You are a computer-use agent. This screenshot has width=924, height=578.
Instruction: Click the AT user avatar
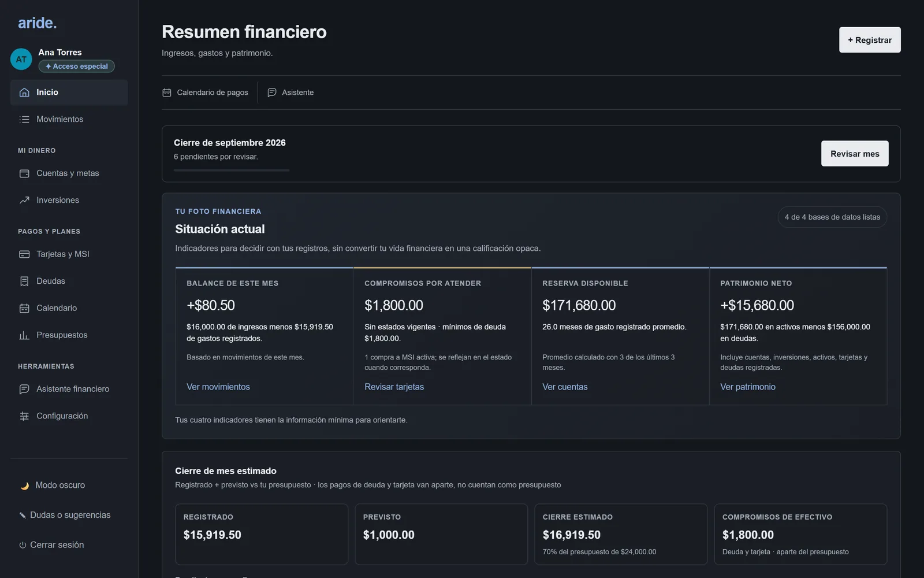point(21,59)
